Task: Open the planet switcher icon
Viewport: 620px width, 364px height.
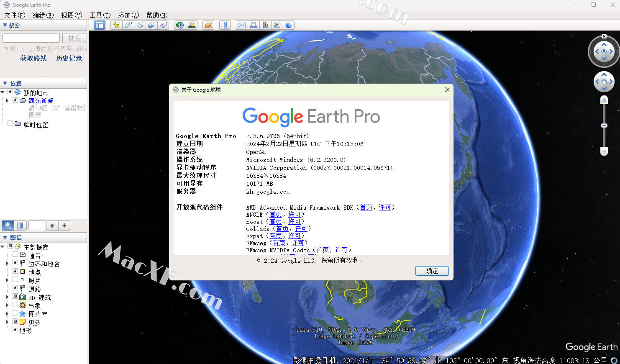Action: pyautogui.click(x=208, y=25)
